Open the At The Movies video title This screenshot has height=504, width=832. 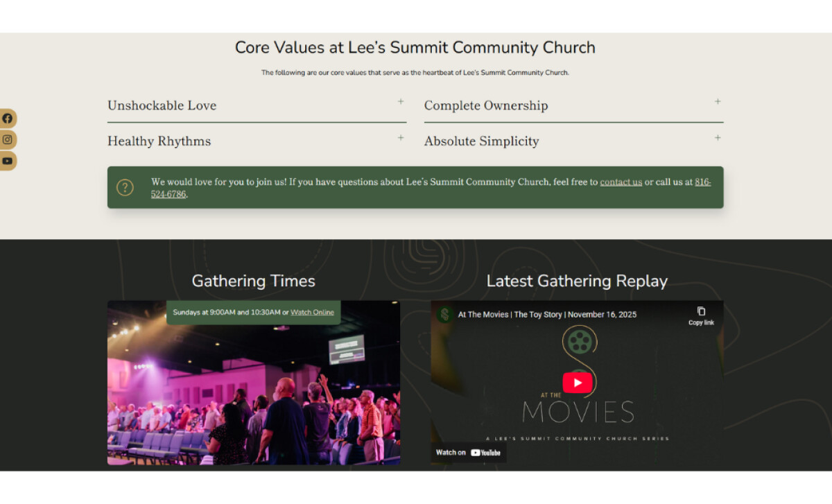[x=546, y=314]
